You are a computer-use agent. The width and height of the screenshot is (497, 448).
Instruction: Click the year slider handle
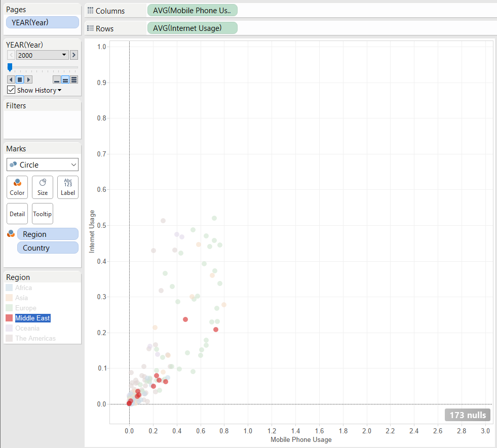[10, 67]
